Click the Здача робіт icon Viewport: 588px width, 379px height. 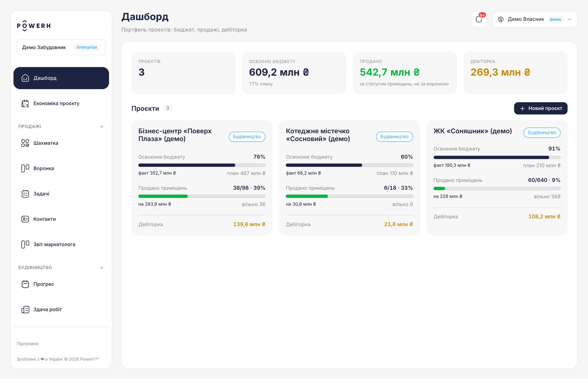click(25, 309)
